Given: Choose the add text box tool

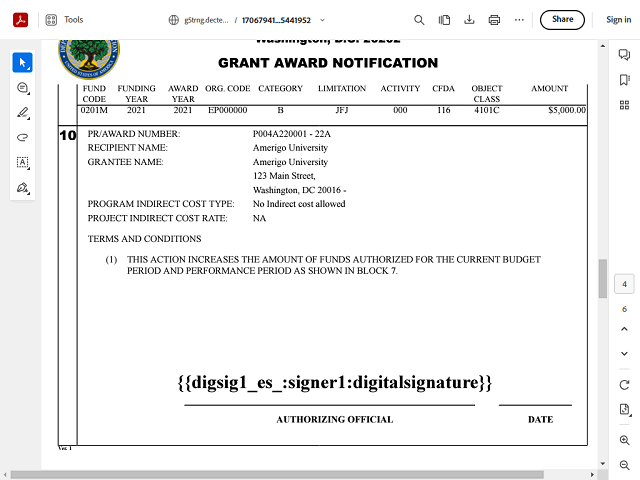Looking at the screenshot, I should click(x=22, y=162).
